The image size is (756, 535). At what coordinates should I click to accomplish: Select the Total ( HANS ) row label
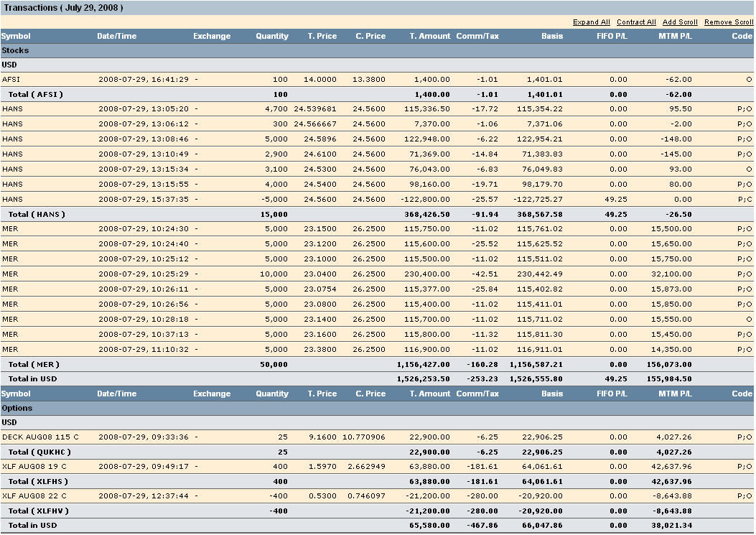pos(37,214)
